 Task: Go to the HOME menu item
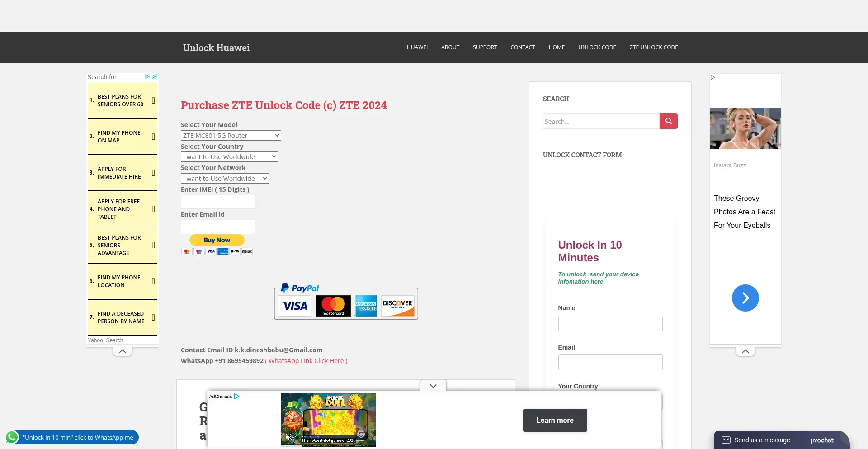[557, 47]
